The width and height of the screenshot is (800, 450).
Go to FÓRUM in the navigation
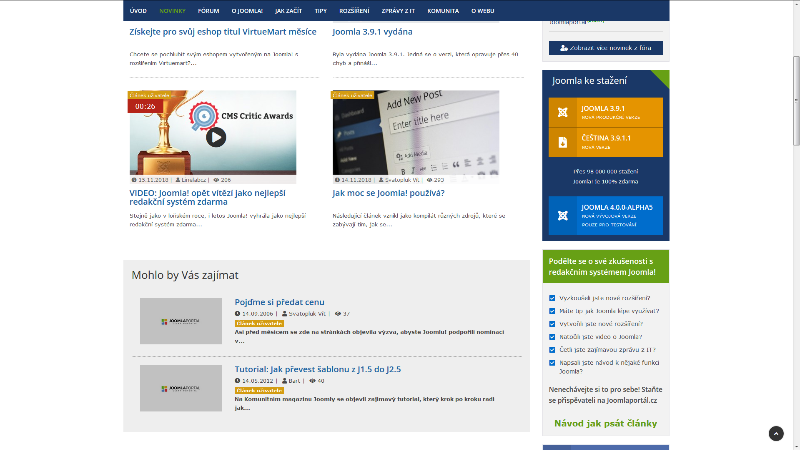pyautogui.click(x=208, y=11)
